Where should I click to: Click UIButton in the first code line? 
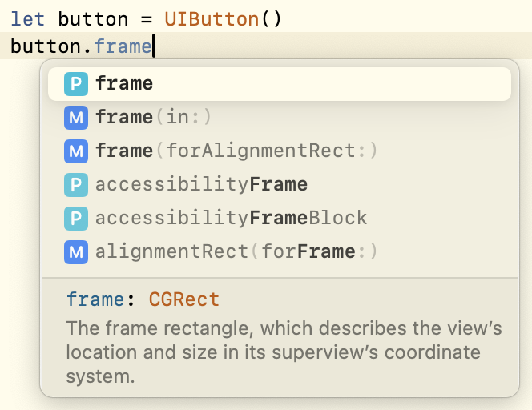click(x=212, y=19)
